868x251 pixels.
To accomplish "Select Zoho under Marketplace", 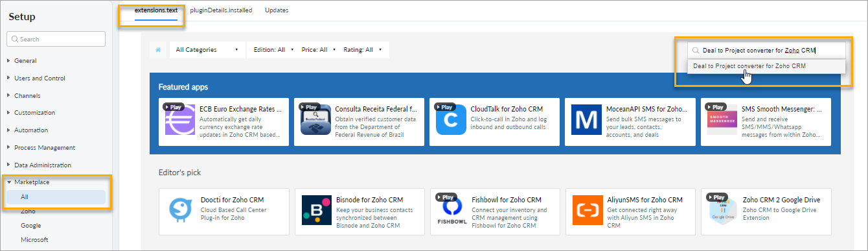I will (28, 211).
